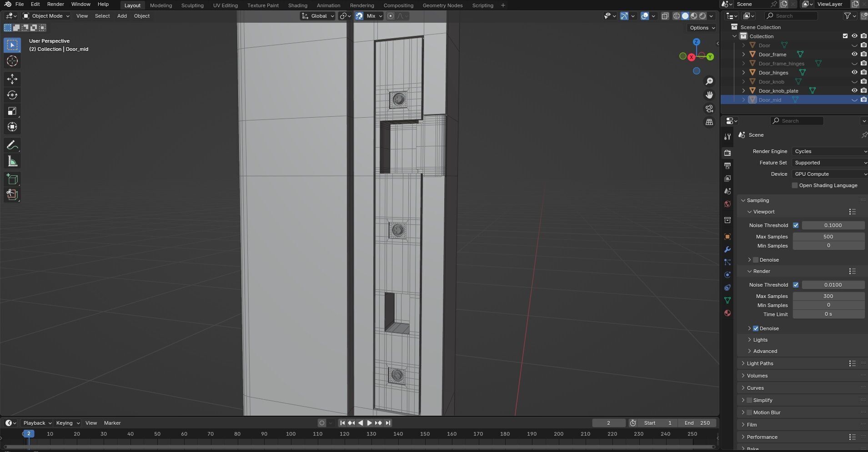
Task: Adjust Render Noise Threshold 0.0100 field
Action: click(833, 285)
